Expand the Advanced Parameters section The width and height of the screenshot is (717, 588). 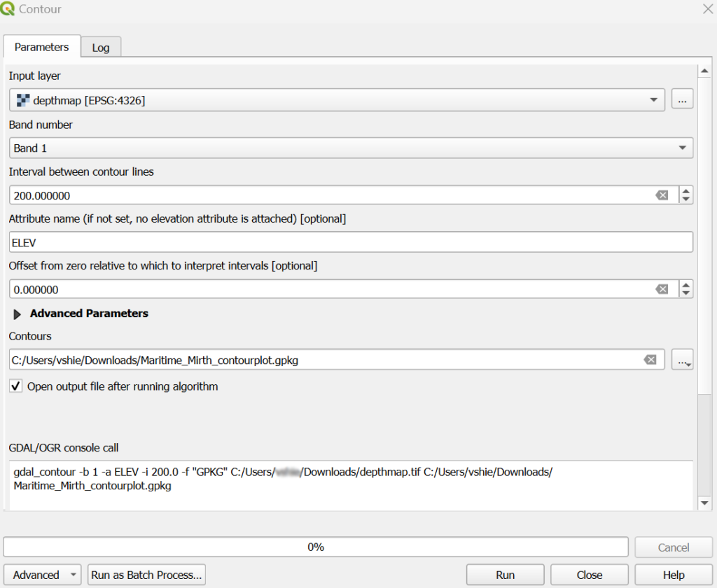(x=18, y=314)
